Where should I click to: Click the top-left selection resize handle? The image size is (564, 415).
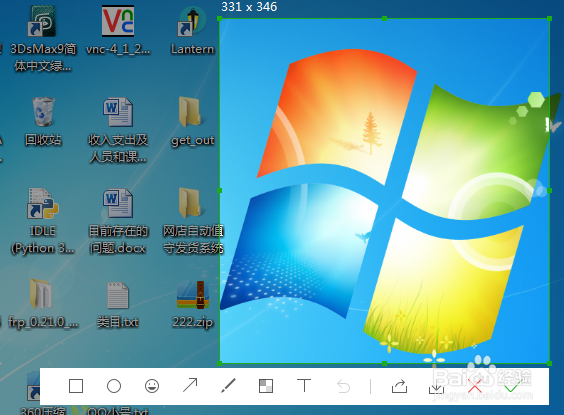[x=220, y=18]
